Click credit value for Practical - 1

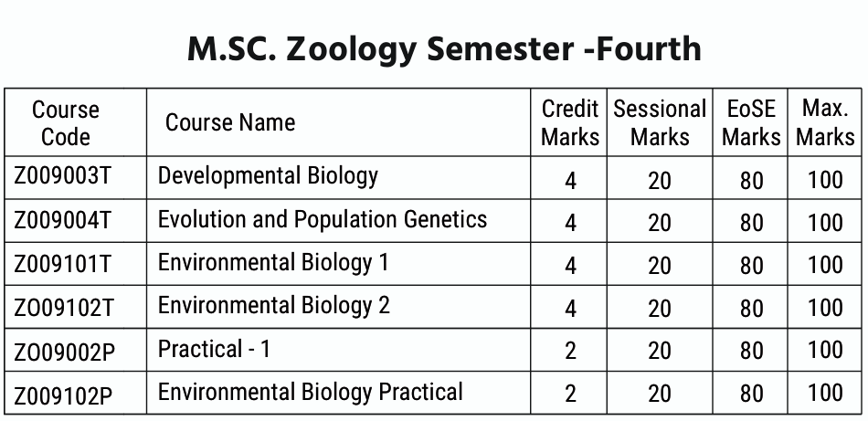coord(570,352)
